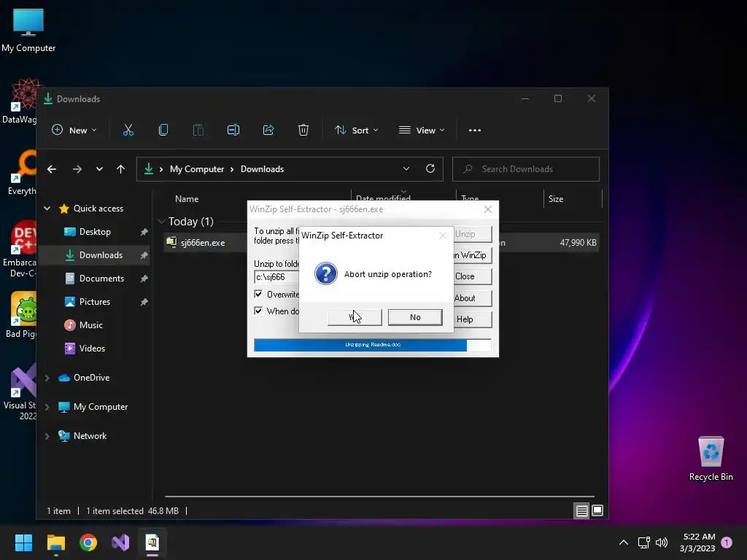Switch to details view layout
This screenshot has width=747, height=560.
(581, 511)
